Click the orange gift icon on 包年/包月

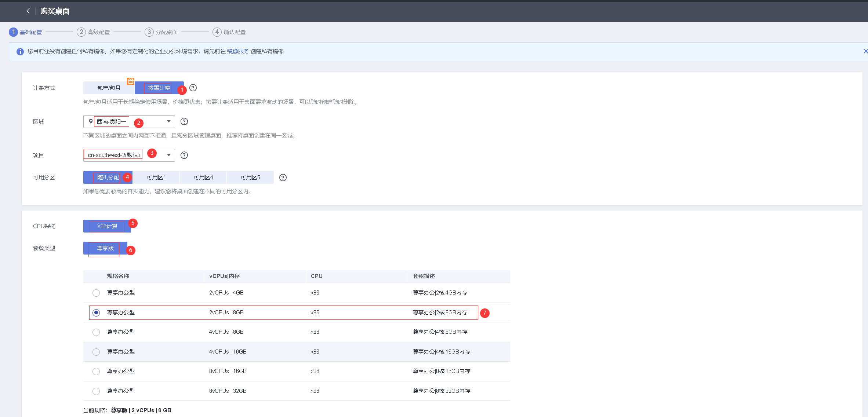tap(131, 81)
